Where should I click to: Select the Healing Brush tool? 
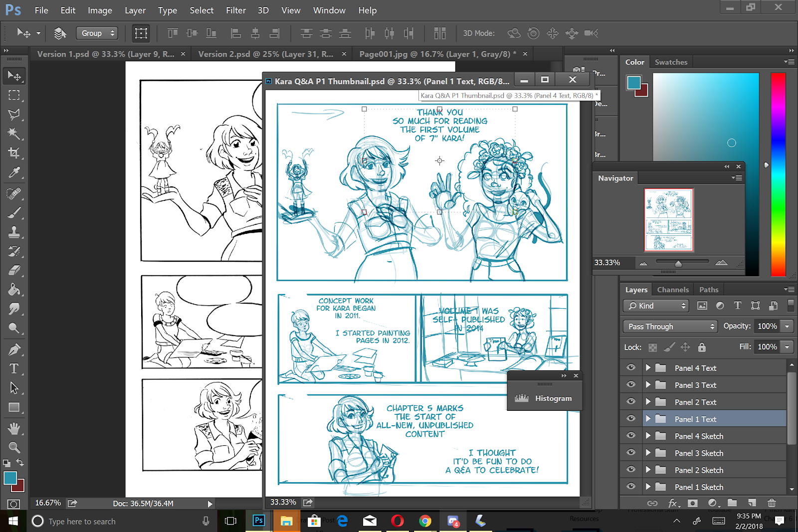pos(14,193)
